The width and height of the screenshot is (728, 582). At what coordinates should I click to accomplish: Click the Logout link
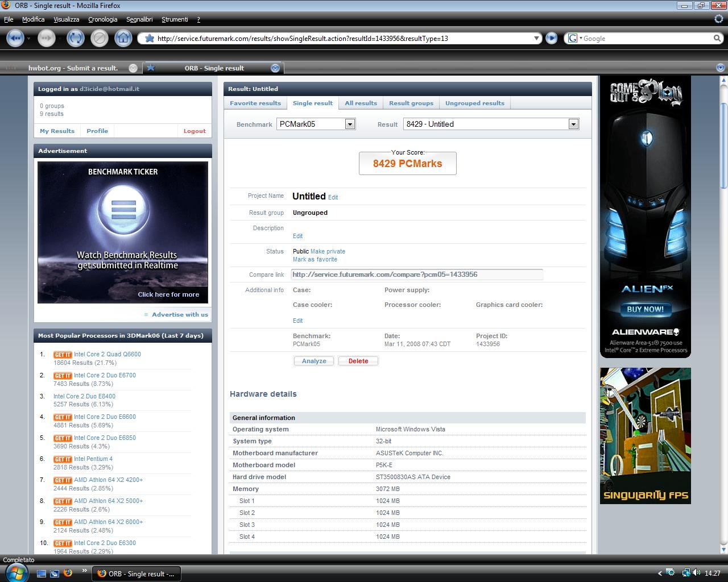(195, 131)
